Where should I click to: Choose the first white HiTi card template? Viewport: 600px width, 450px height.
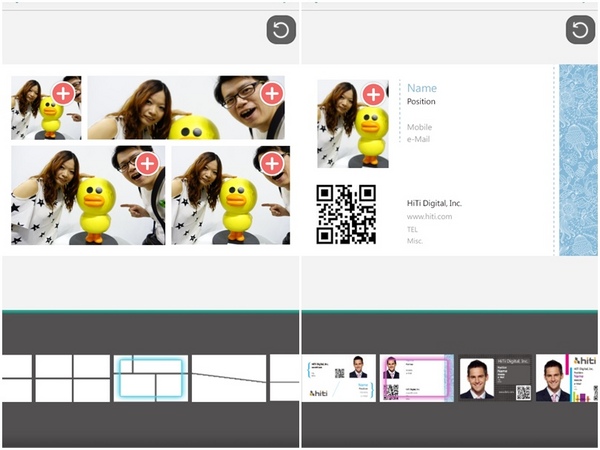coord(339,379)
